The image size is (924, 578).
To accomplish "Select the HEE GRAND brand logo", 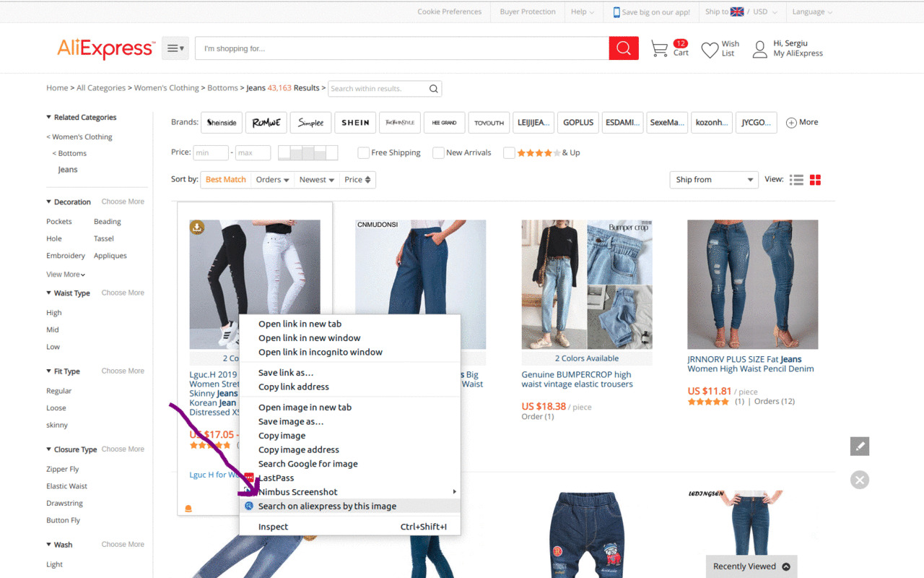I will coord(445,123).
